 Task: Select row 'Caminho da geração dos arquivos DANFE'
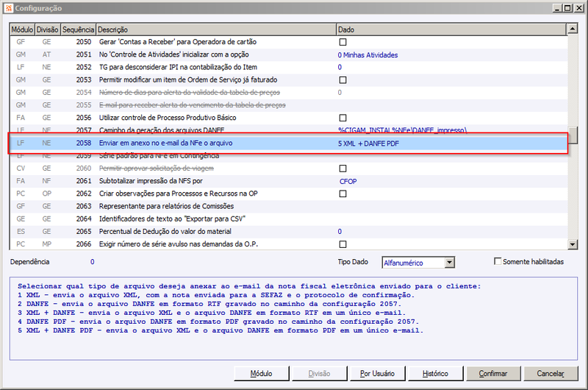click(x=288, y=130)
